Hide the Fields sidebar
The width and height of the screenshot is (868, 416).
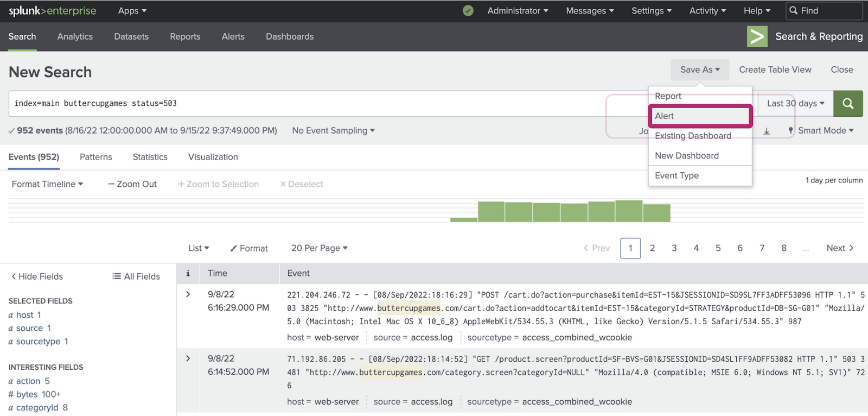pos(37,276)
